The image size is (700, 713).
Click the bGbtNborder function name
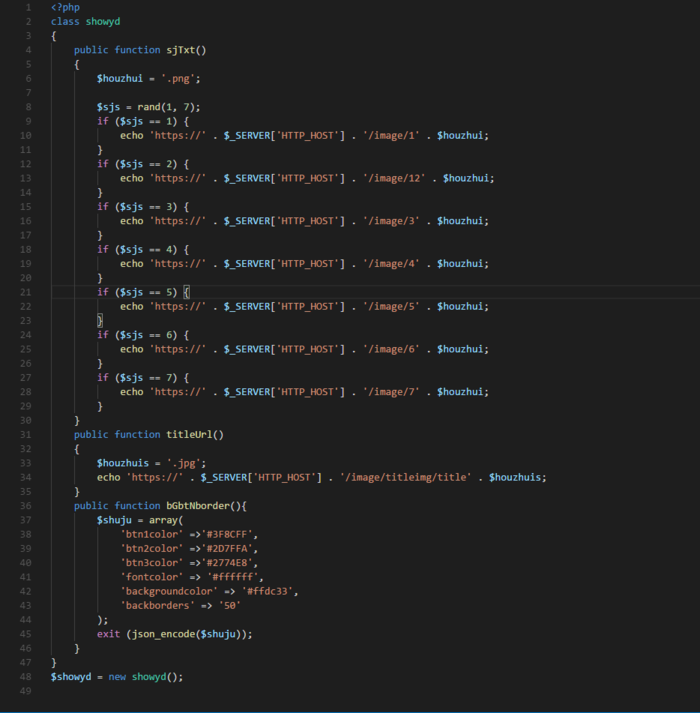coord(198,506)
